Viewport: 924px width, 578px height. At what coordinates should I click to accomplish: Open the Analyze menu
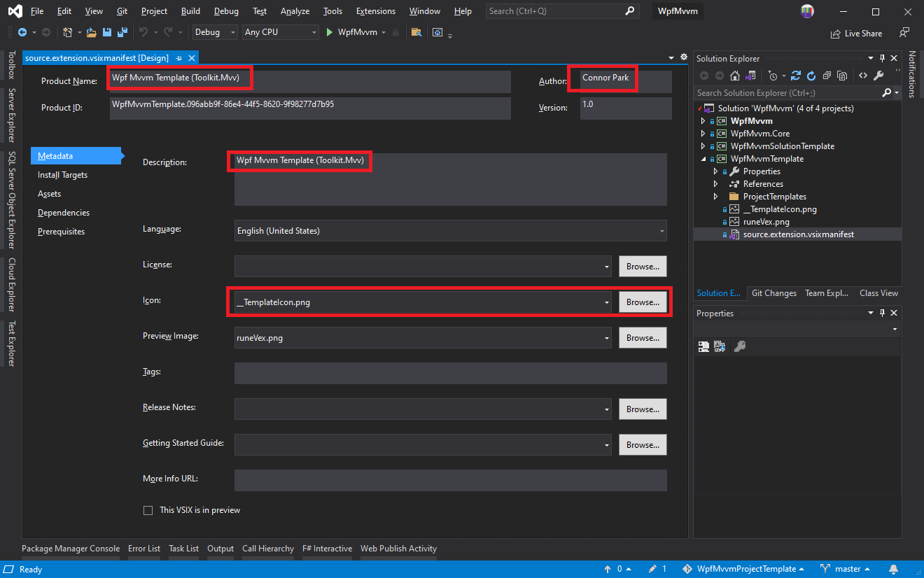[x=295, y=11]
